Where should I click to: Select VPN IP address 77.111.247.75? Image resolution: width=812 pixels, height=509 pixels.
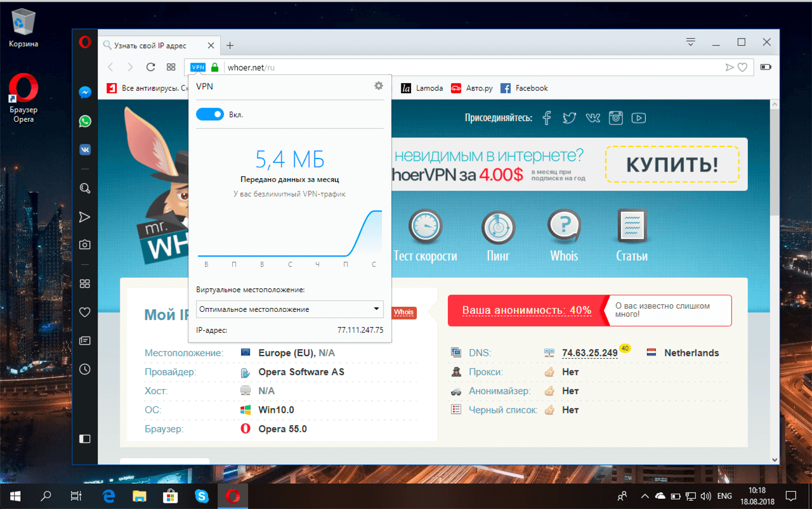[360, 330]
